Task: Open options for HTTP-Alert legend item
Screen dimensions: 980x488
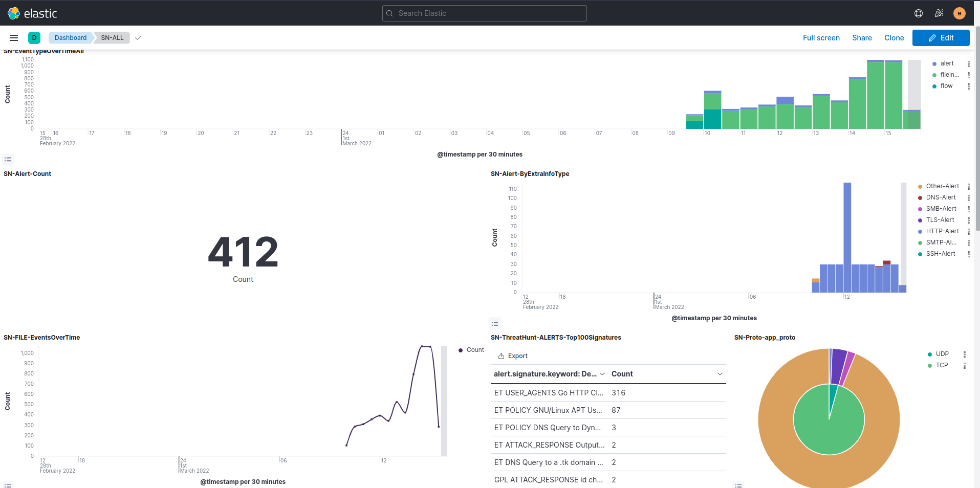Action: point(969,231)
